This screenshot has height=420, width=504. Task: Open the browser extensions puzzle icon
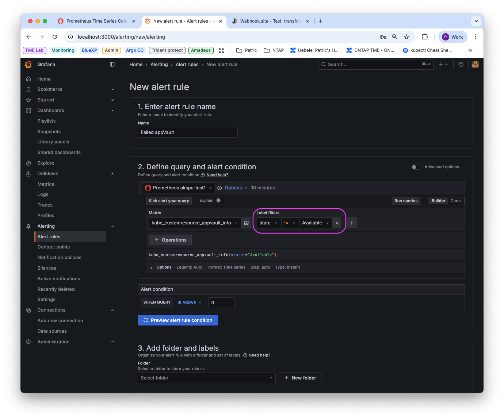425,37
